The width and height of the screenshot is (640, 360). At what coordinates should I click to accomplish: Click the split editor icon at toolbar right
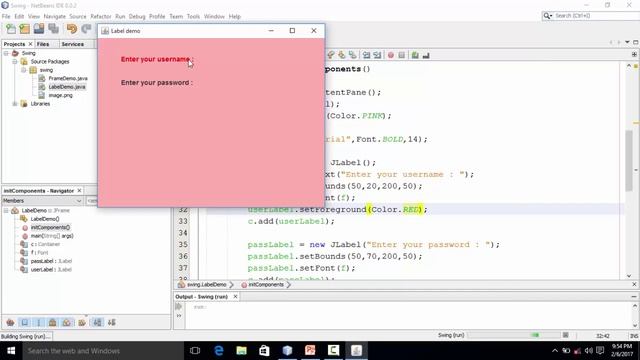click(x=634, y=54)
